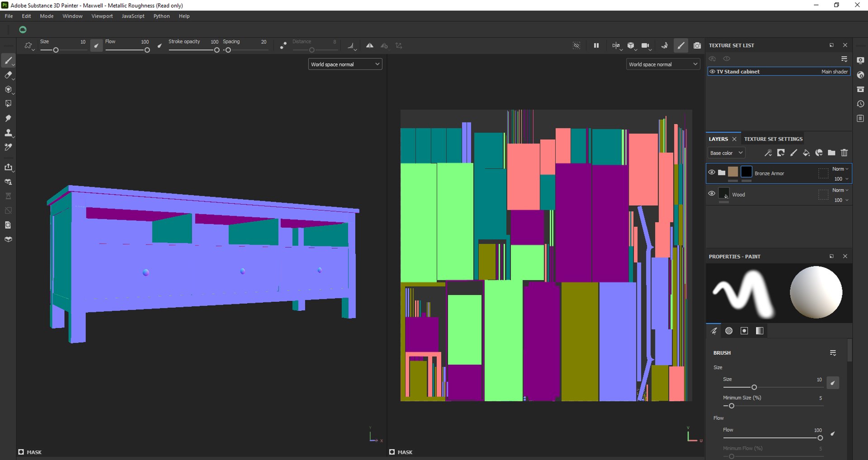The width and height of the screenshot is (868, 460).
Task: Click the Size slider handle in top toolbar
Action: 56,50
